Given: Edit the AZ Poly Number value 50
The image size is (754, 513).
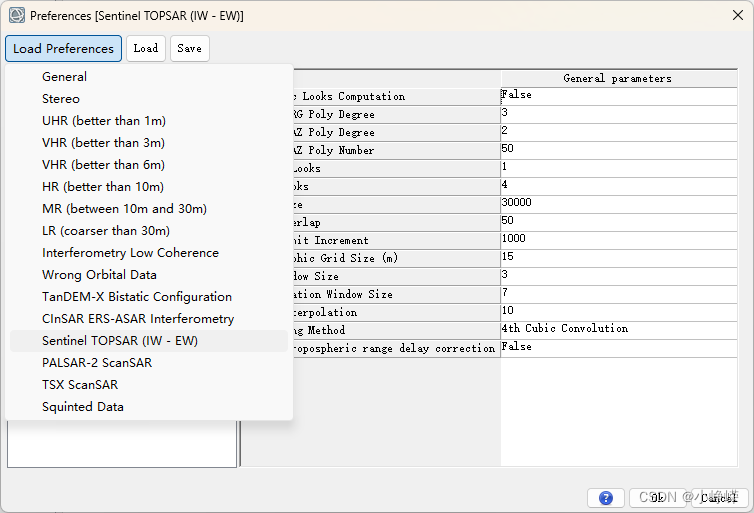Looking at the screenshot, I should click(618, 150).
